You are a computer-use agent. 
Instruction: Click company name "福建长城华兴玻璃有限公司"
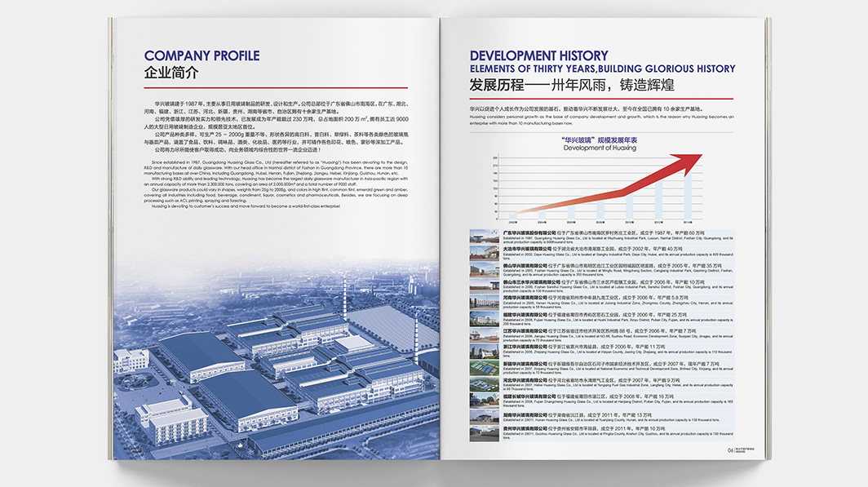529,396
